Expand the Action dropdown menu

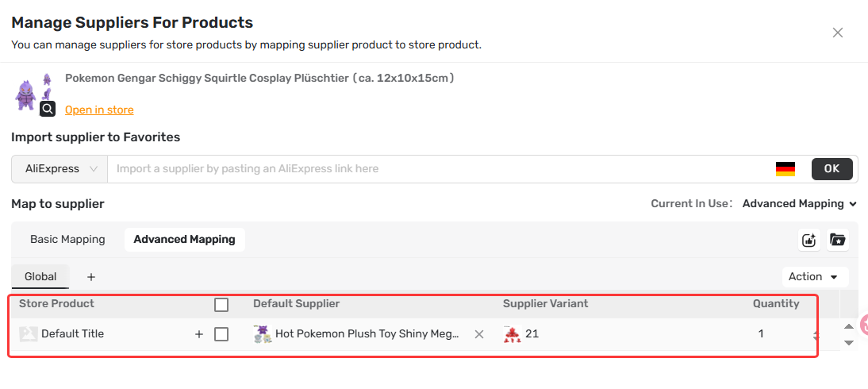click(x=815, y=276)
